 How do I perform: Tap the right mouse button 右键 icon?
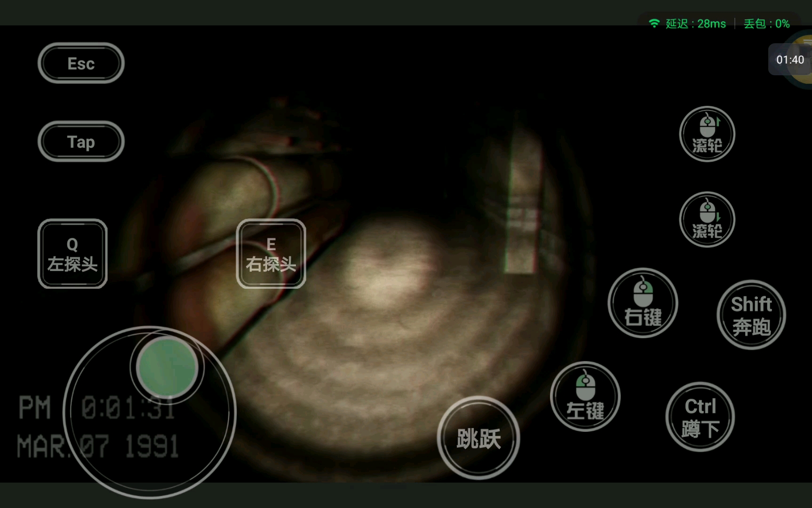pyautogui.click(x=643, y=303)
